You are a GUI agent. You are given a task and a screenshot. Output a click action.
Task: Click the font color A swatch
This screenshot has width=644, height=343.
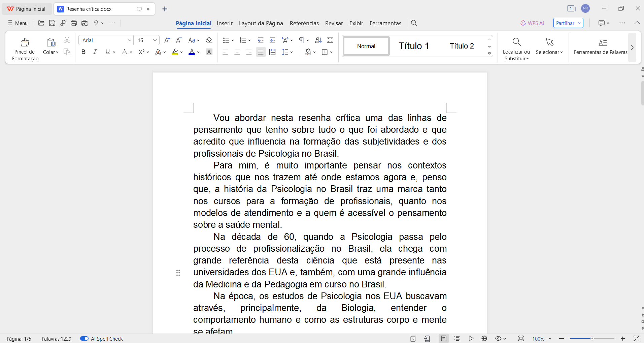click(192, 52)
